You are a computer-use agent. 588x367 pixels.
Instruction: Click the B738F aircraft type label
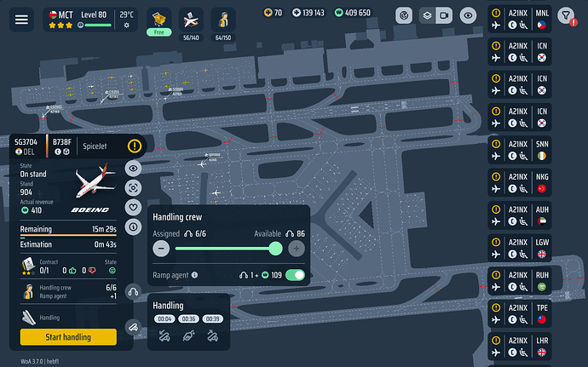62,142
